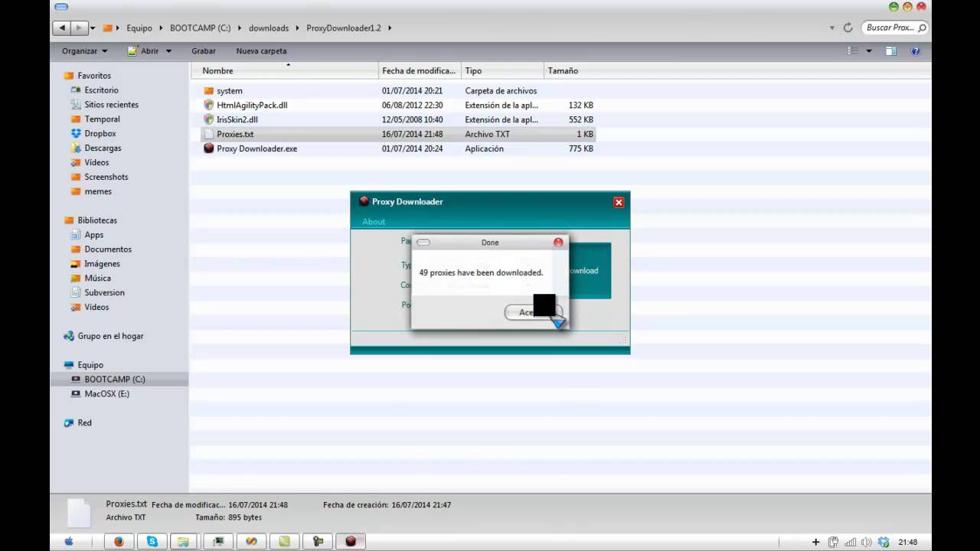This screenshot has height=551, width=980.
Task: Open the recent locations history dropdown
Action: click(93, 28)
